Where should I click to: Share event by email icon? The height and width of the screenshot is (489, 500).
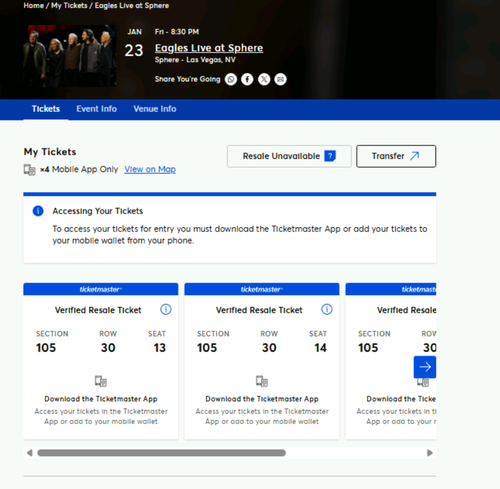[280, 79]
